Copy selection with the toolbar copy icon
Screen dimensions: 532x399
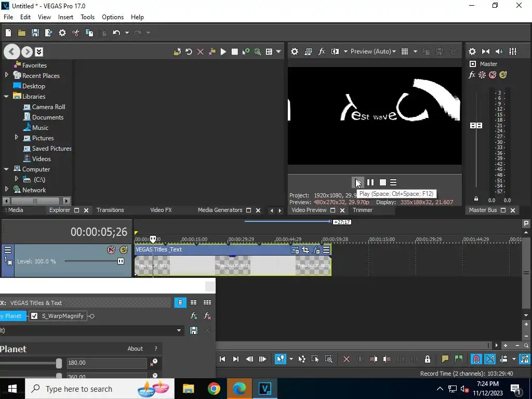[x=89, y=33]
